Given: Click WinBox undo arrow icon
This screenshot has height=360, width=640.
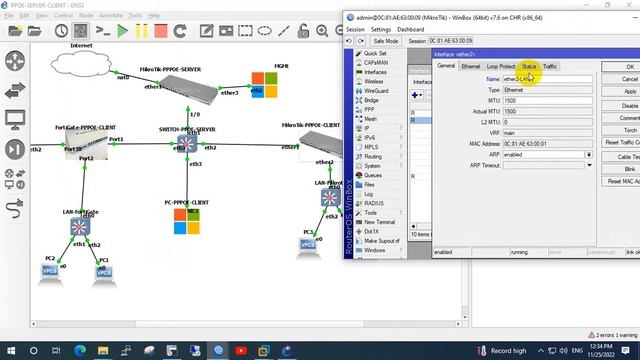Looking at the screenshot, I should [x=349, y=41].
